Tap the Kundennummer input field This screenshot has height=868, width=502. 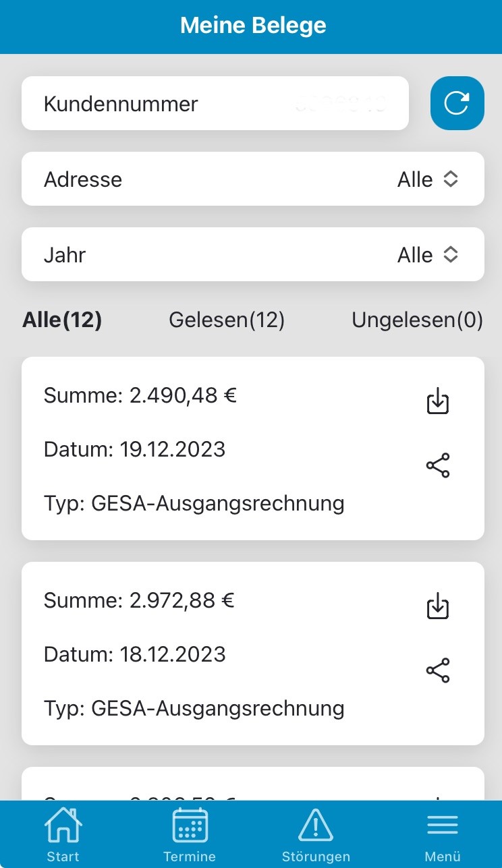215,103
